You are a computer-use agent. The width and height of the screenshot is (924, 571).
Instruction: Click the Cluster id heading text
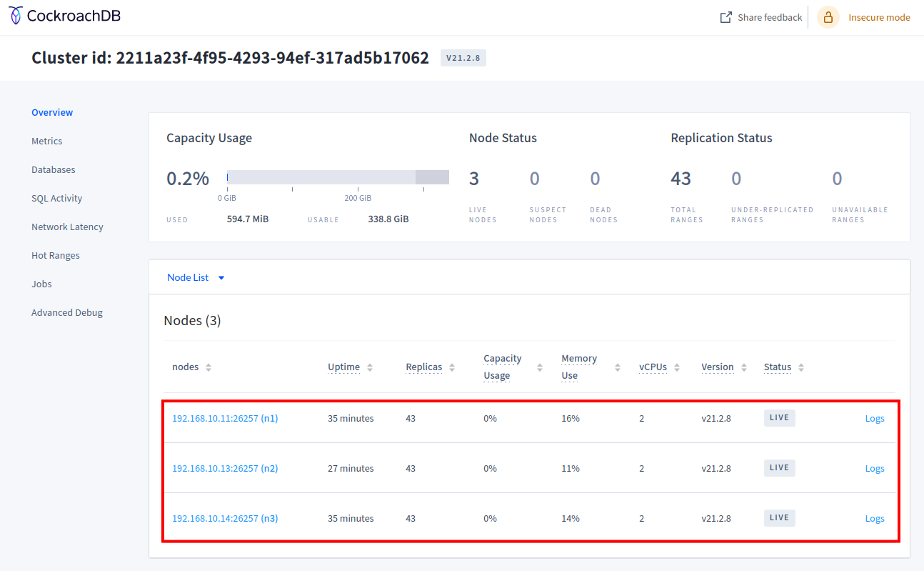[x=230, y=58]
